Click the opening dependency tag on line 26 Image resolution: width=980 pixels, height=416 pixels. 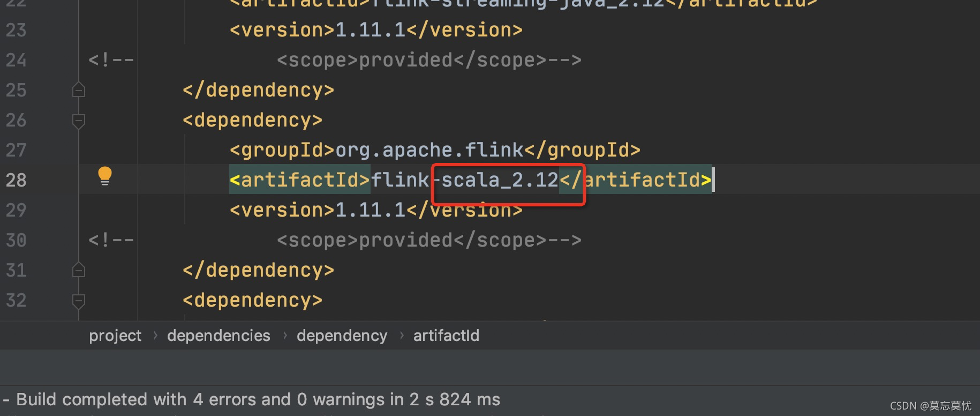click(x=253, y=120)
